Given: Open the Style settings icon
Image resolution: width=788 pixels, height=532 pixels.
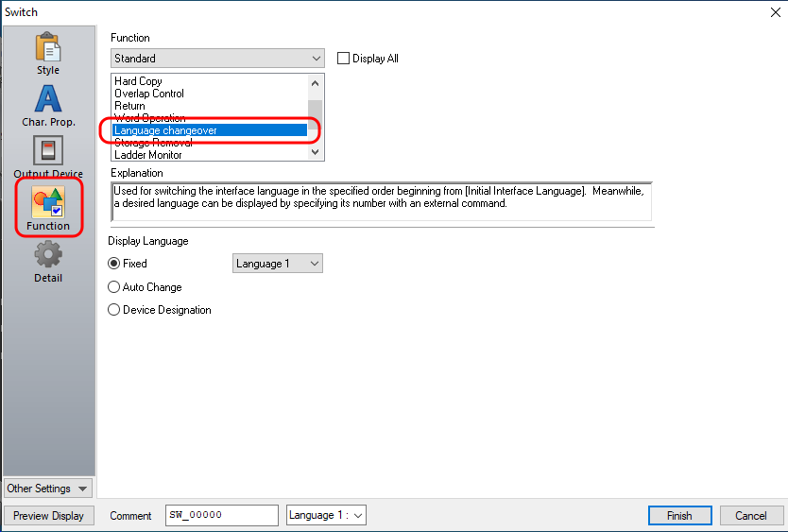Looking at the screenshot, I should (47, 48).
